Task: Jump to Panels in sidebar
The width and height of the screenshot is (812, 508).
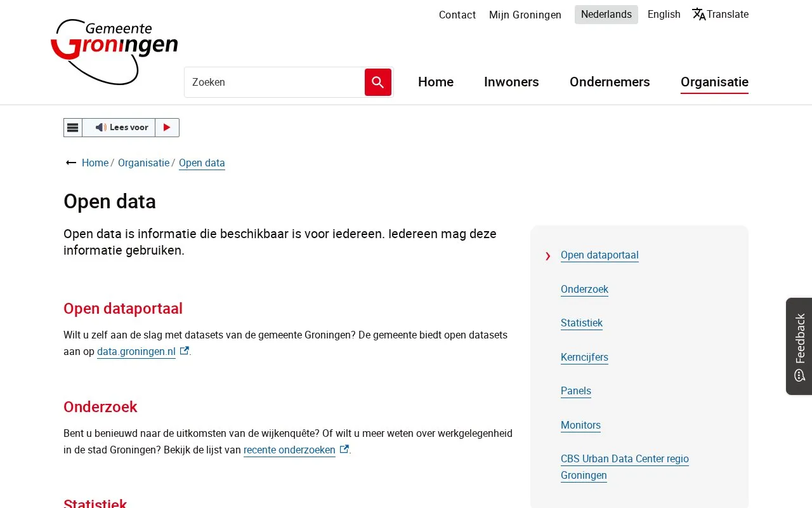Action: coord(576,391)
